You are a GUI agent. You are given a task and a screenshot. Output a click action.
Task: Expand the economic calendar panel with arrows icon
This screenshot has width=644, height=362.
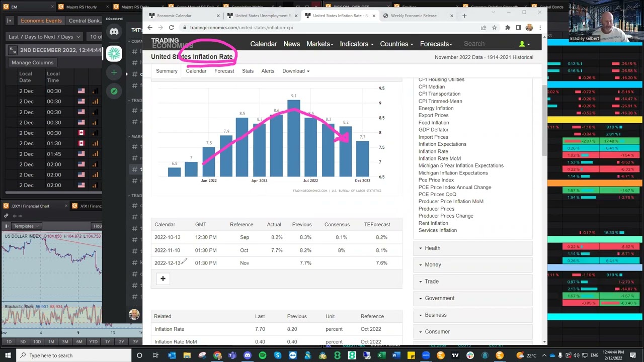pos(13,50)
